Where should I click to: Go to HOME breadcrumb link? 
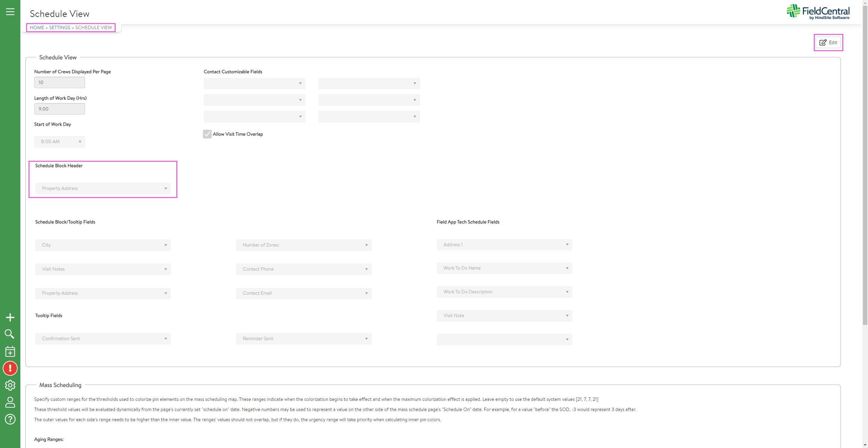pos(37,27)
